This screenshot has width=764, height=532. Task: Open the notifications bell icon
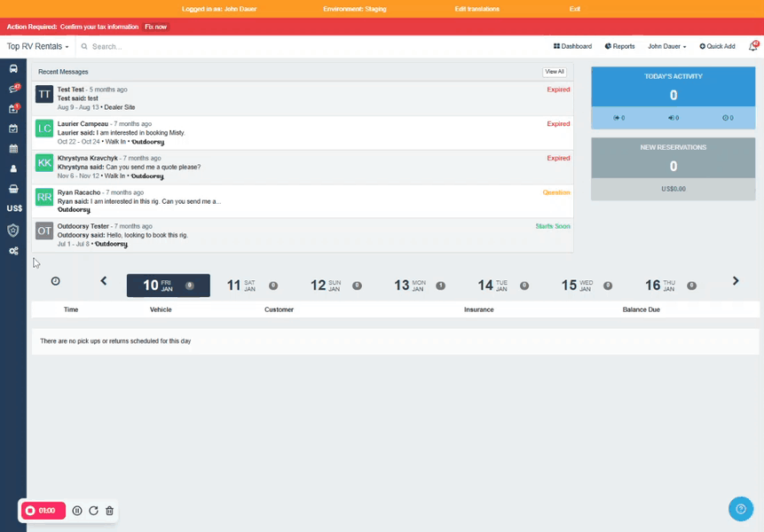click(752, 46)
